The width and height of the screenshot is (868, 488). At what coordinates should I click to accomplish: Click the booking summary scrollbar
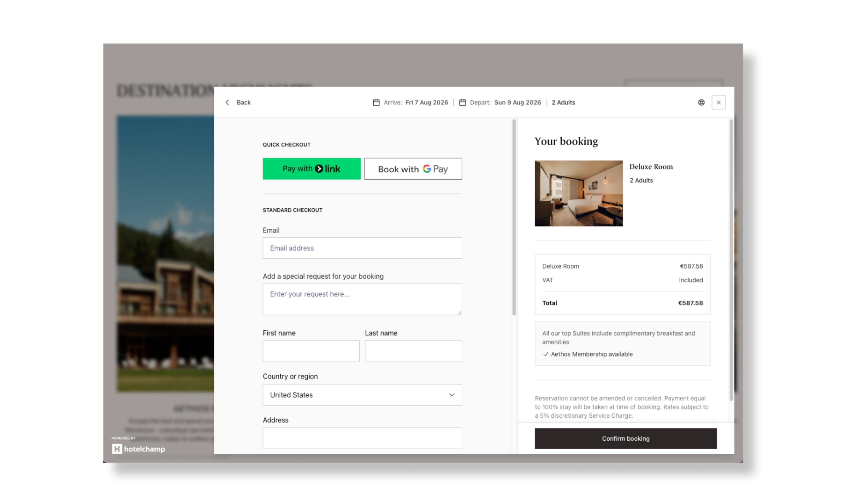click(731, 260)
